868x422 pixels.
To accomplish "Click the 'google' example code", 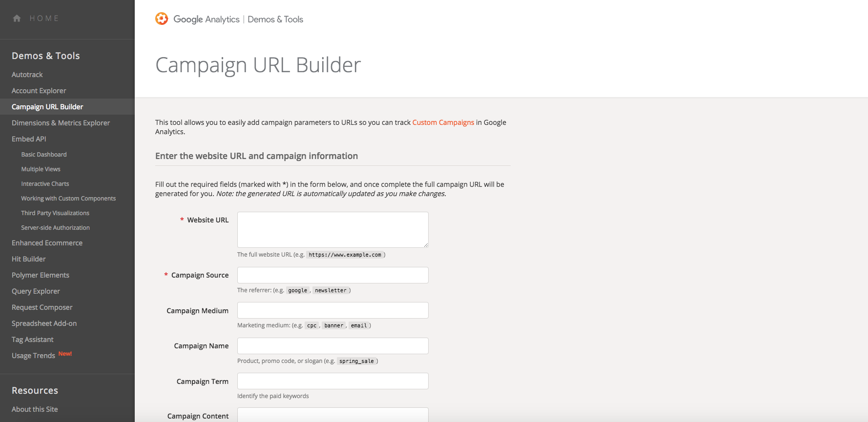I will pyautogui.click(x=298, y=290).
